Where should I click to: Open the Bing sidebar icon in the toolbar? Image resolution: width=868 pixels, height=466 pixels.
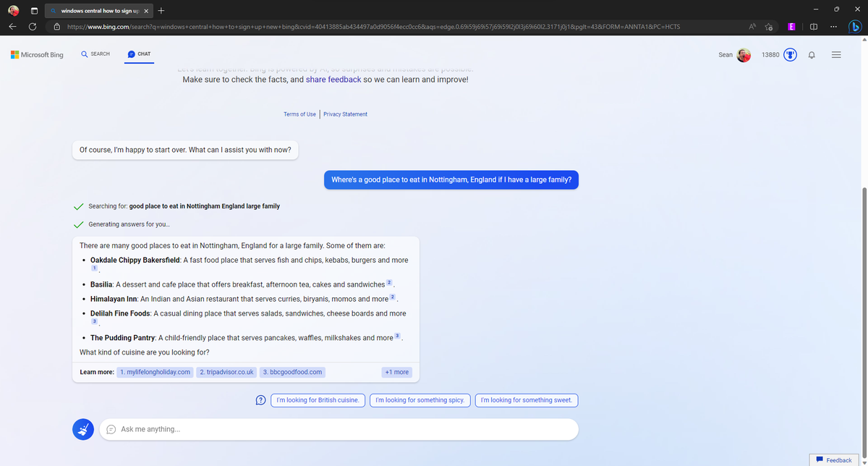(x=854, y=27)
